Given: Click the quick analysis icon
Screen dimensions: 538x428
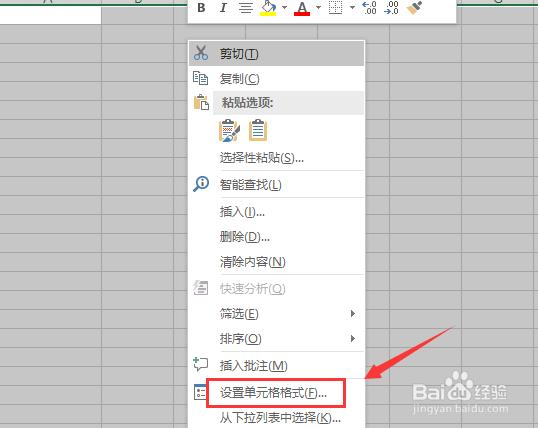Looking at the screenshot, I should (x=200, y=288).
